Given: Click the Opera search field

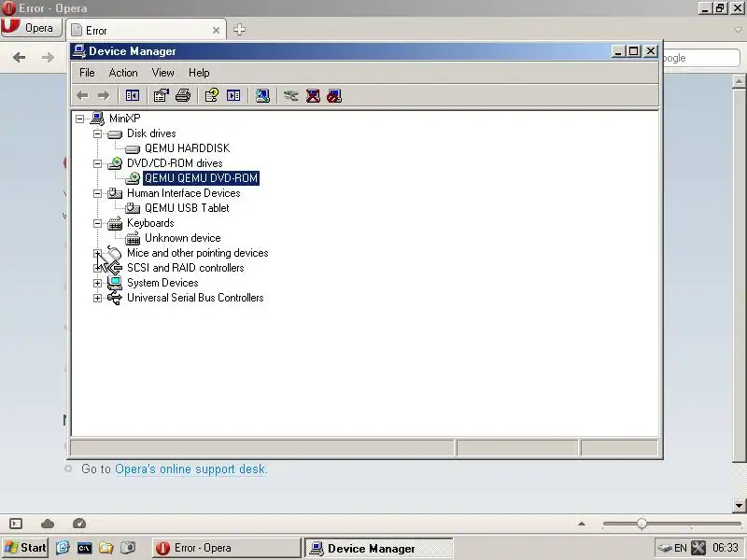Looking at the screenshot, I should (x=700, y=58).
